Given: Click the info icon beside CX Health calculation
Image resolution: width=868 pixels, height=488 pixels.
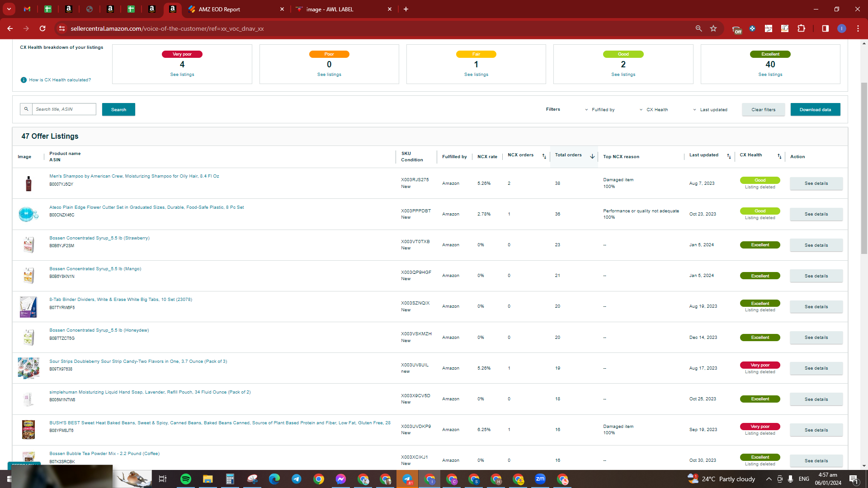Looking at the screenshot, I should click(24, 80).
